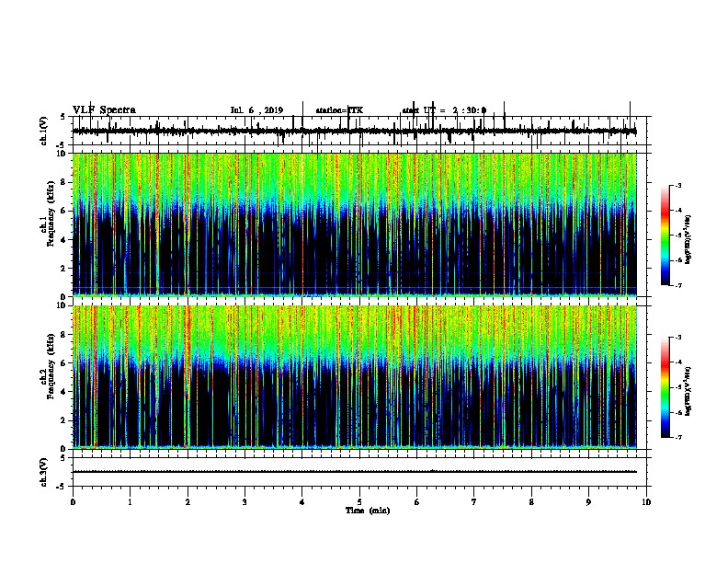Click time axis tick label "3"
Image resolution: width=728 pixels, height=563 pixels.
245,502
